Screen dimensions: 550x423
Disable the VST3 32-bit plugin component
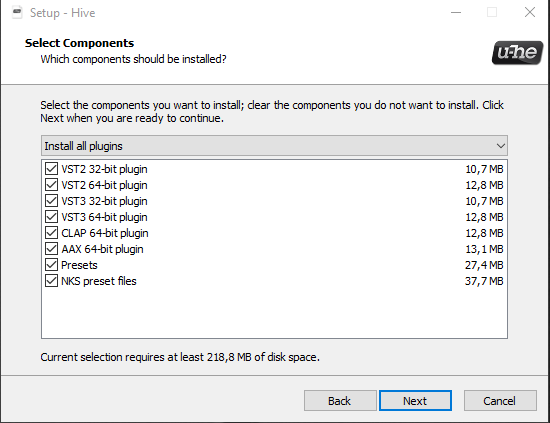coord(52,201)
